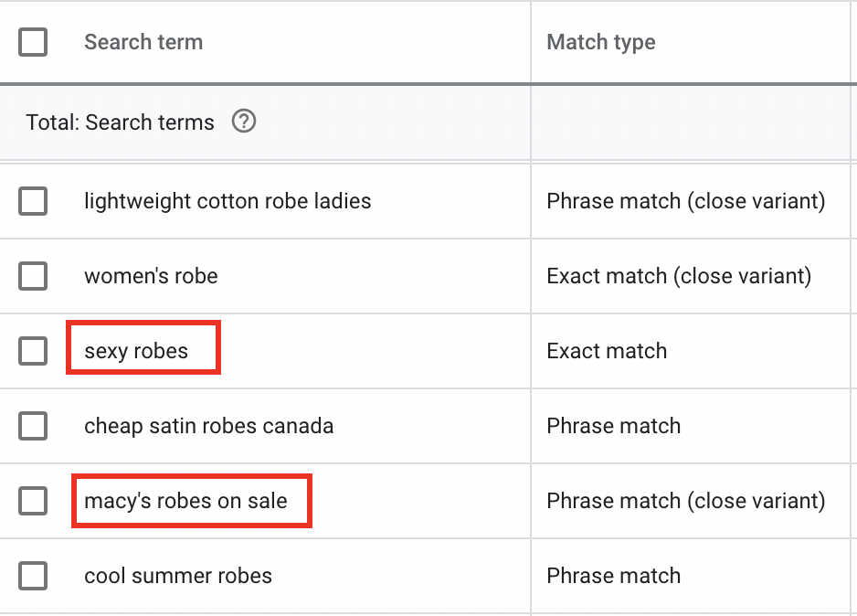This screenshot has height=616, width=857.
Task: Check the macy's robes on sale checkbox
Action: 33,501
